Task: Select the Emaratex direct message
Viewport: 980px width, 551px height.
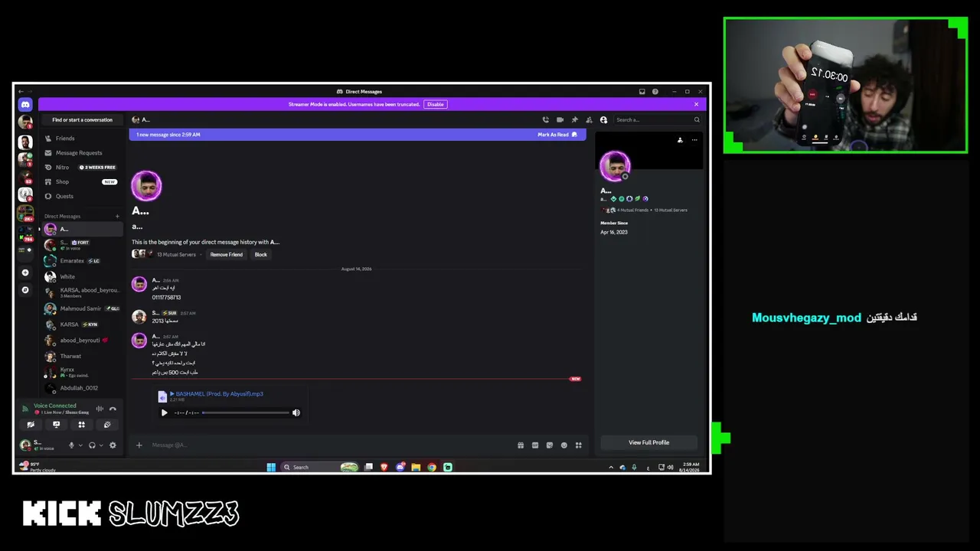Action: [x=82, y=261]
